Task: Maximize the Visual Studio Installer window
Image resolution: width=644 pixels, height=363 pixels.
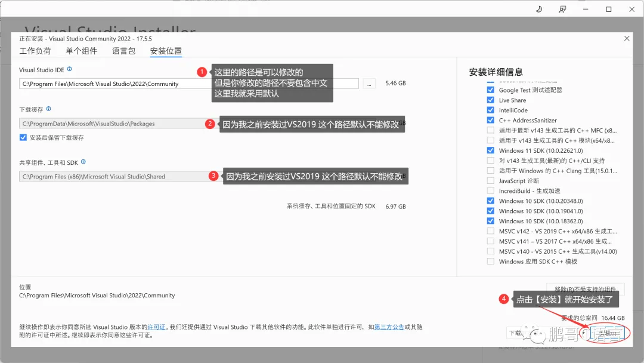Action: click(x=609, y=9)
